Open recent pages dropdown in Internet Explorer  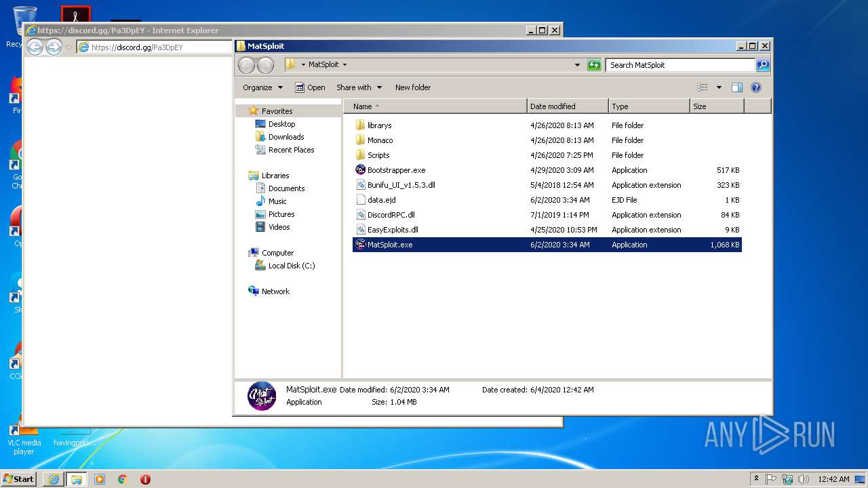[x=68, y=47]
